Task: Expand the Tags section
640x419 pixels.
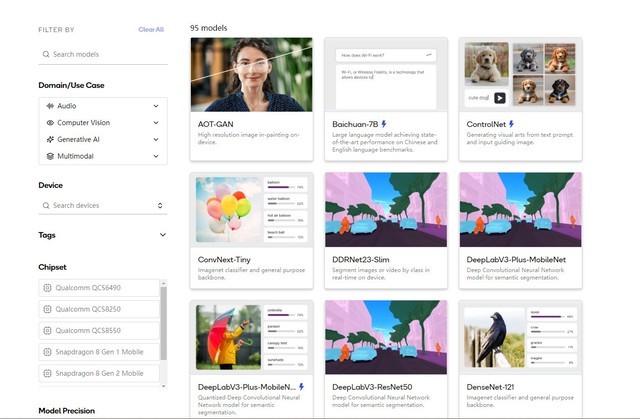Action: pos(163,235)
